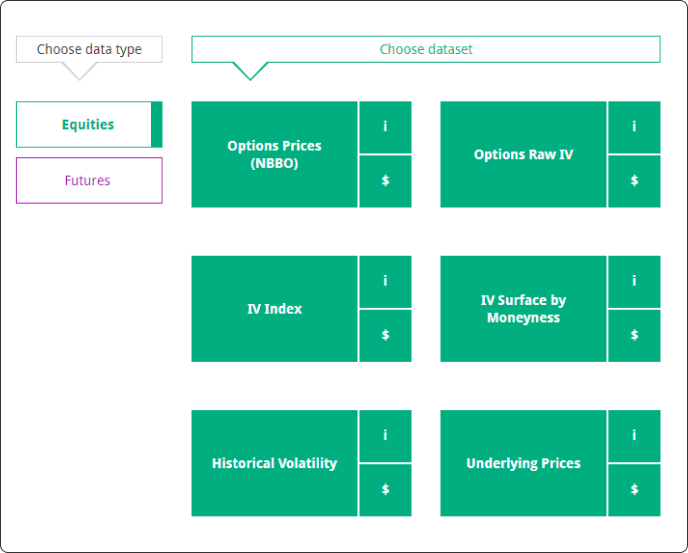Screen dimensions: 688x553
Task: Show info for Underlying Prices dataset
Action: [634, 436]
